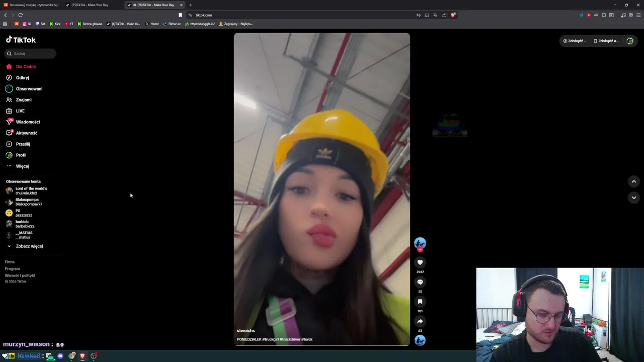This screenshot has width=644, height=362.
Task: Open comments via the speech bubble icon
Action: [x=420, y=282]
